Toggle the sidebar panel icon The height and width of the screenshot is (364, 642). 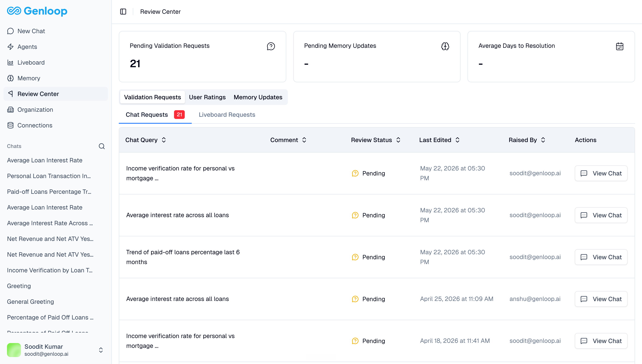[x=123, y=12]
